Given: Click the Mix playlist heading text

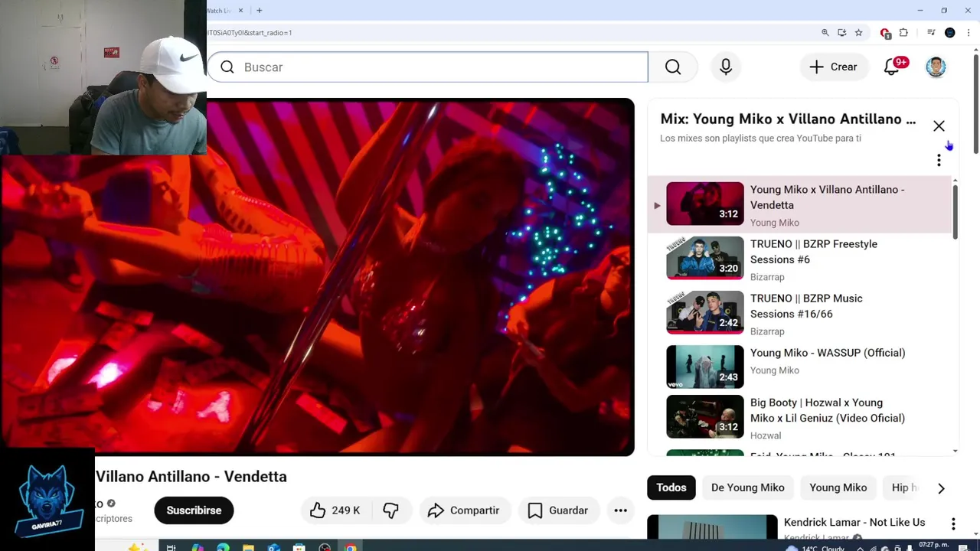Looking at the screenshot, I should 788,119.
